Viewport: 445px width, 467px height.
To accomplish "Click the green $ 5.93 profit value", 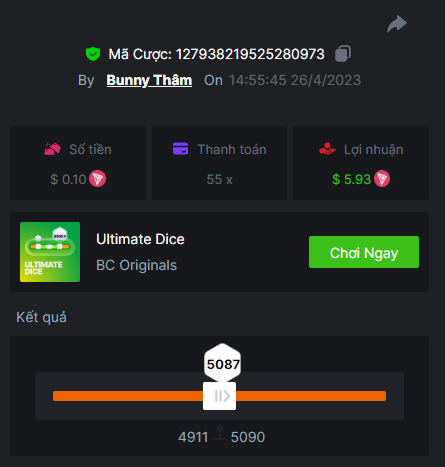I will click(351, 179).
